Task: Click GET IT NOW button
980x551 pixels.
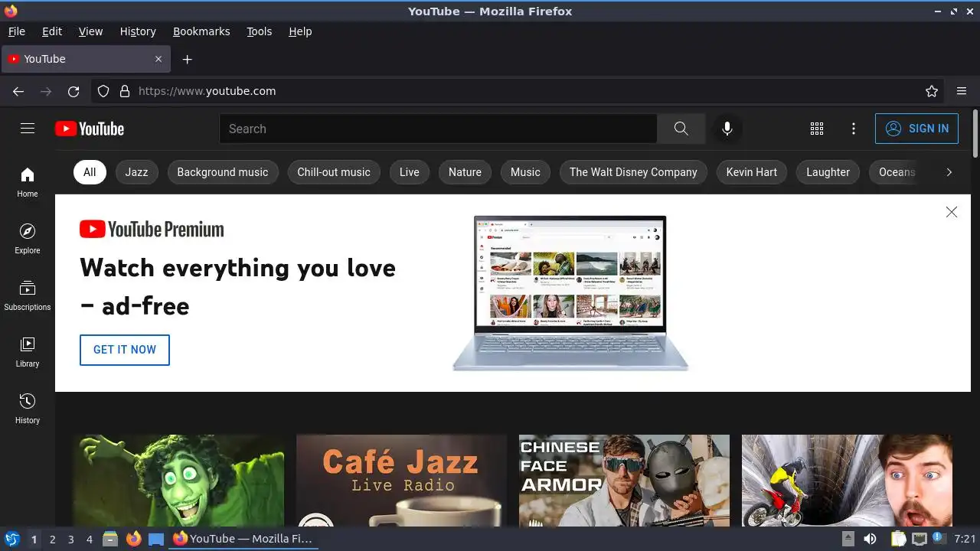Action: (125, 350)
